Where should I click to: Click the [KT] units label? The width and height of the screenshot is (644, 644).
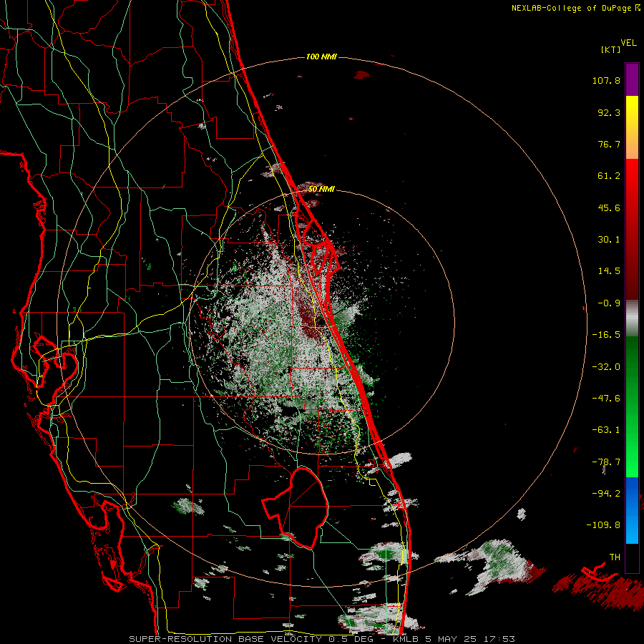coord(611,49)
